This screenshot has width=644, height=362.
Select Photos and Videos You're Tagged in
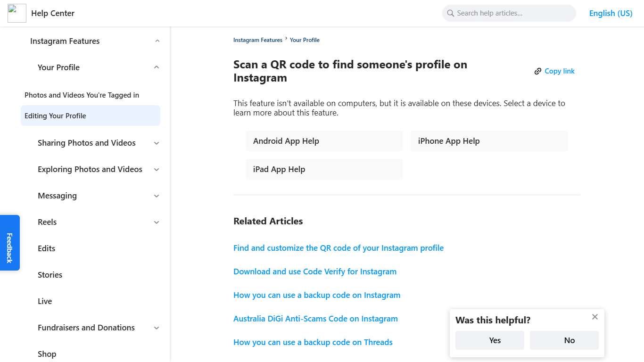[x=82, y=95]
